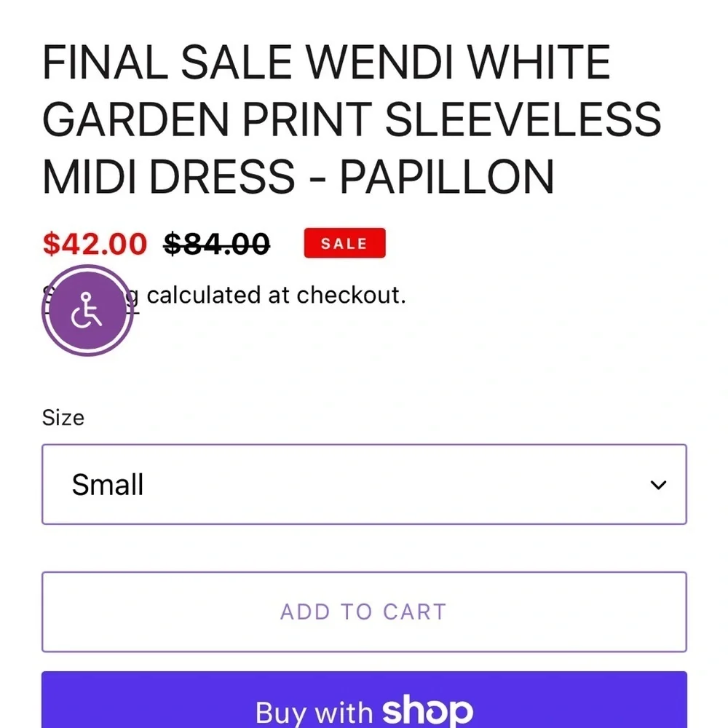Expand the Size dropdown chevron arrow

[x=658, y=485]
